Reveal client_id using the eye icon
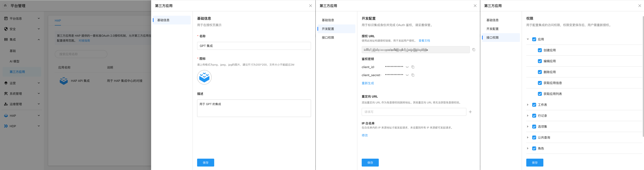The image size is (644, 170). (x=407, y=67)
